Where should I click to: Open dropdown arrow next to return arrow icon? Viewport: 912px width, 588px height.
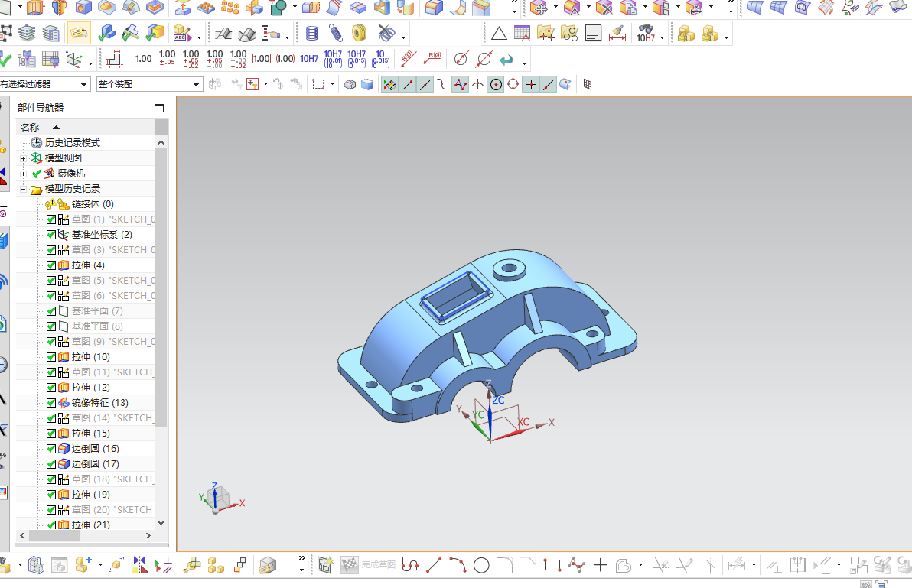click(524, 63)
